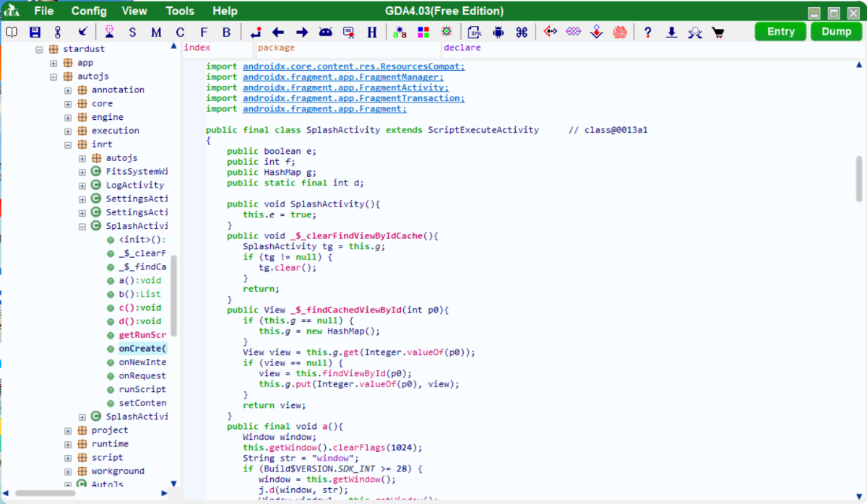The width and height of the screenshot is (867, 504).
Task: Collapse the inrt package node
Action: [x=68, y=144]
